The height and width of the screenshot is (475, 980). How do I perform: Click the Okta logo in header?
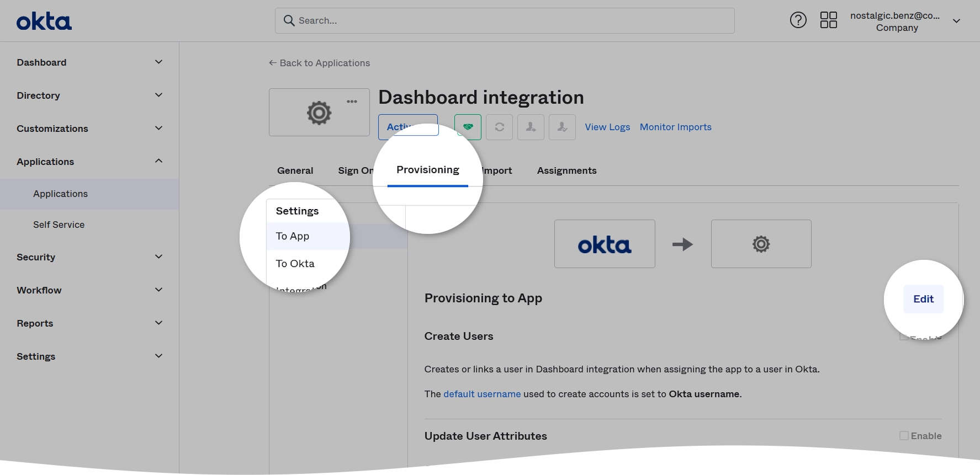tap(44, 22)
